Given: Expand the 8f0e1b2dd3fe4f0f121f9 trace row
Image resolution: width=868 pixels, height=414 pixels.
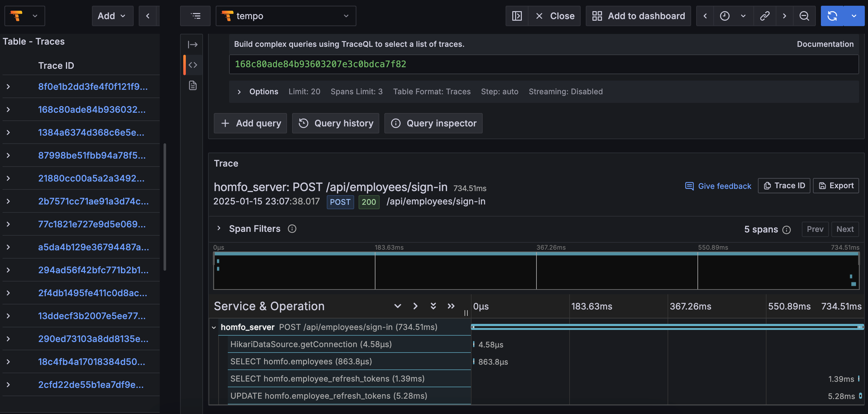Looking at the screenshot, I should pyautogui.click(x=8, y=87).
